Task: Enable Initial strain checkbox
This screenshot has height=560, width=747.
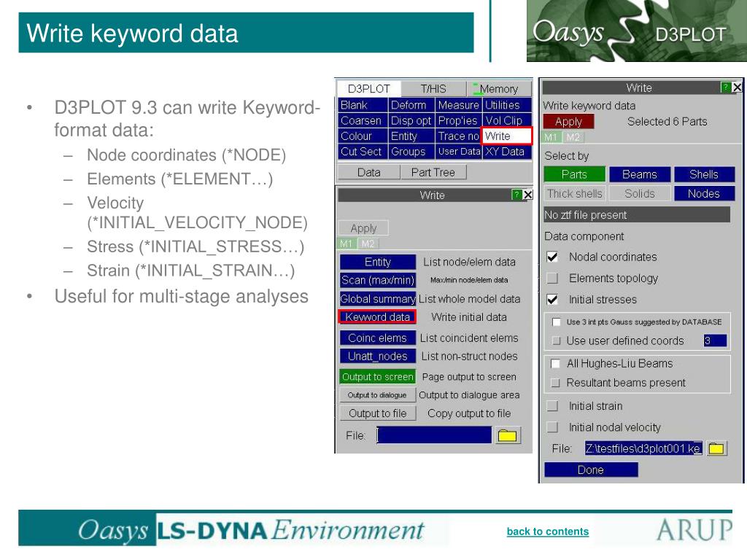Action: pyautogui.click(x=552, y=406)
